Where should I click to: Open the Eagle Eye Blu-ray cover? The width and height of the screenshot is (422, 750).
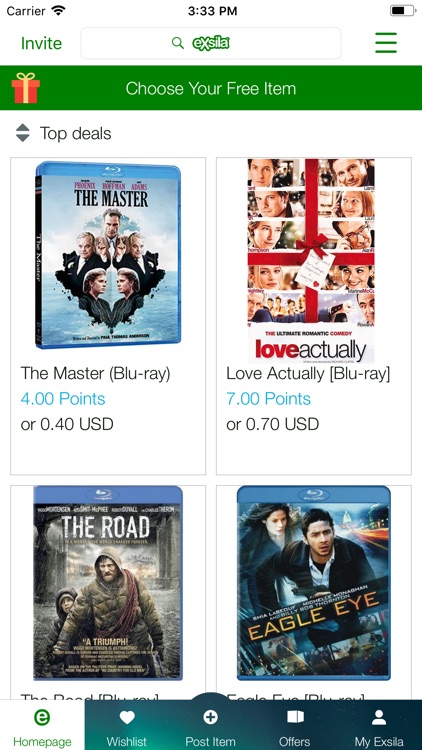pyautogui.click(x=314, y=583)
